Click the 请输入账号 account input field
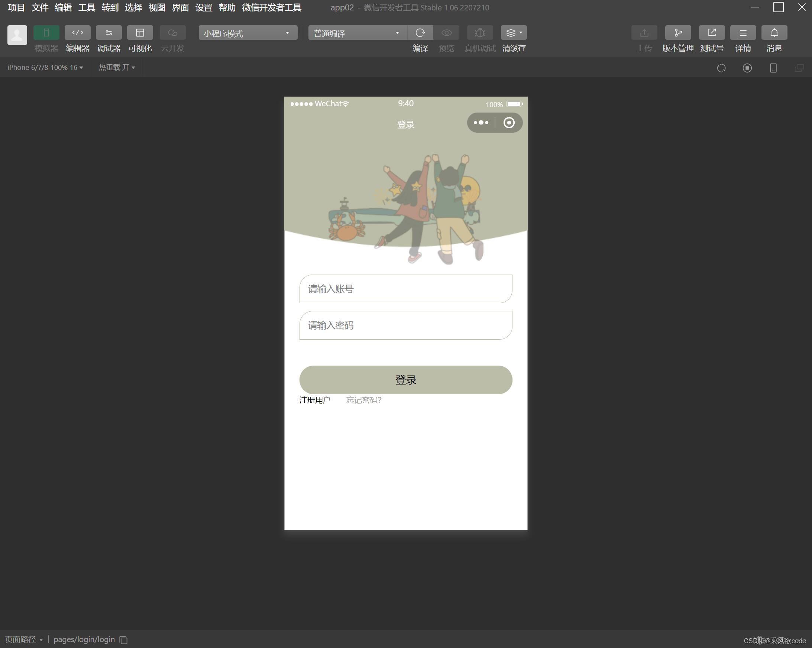The image size is (812, 648). (405, 288)
